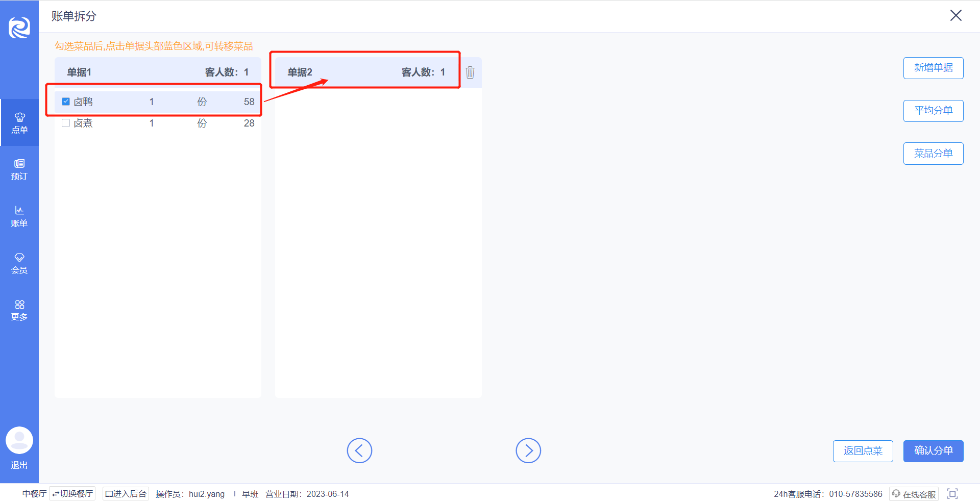This screenshot has width=980, height=503.
Task: Open 在线客服 online support
Action: pyautogui.click(x=914, y=494)
